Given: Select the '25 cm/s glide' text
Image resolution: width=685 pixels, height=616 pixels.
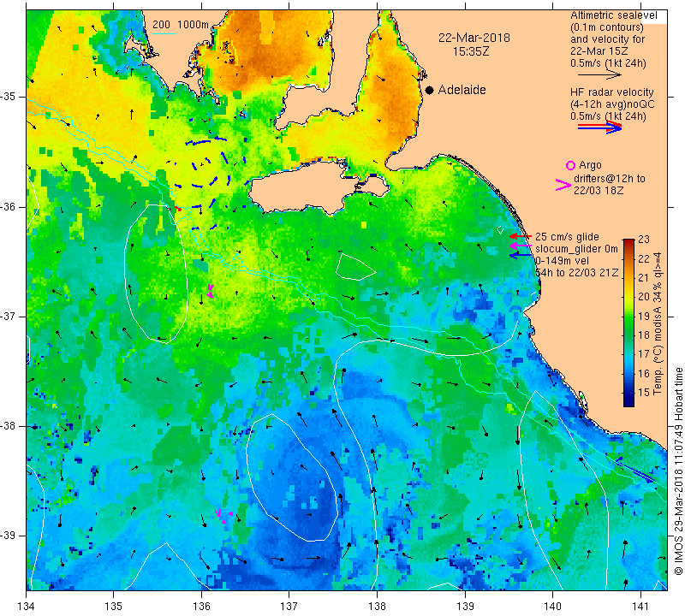Looking at the screenshot, I should point(567,237).
